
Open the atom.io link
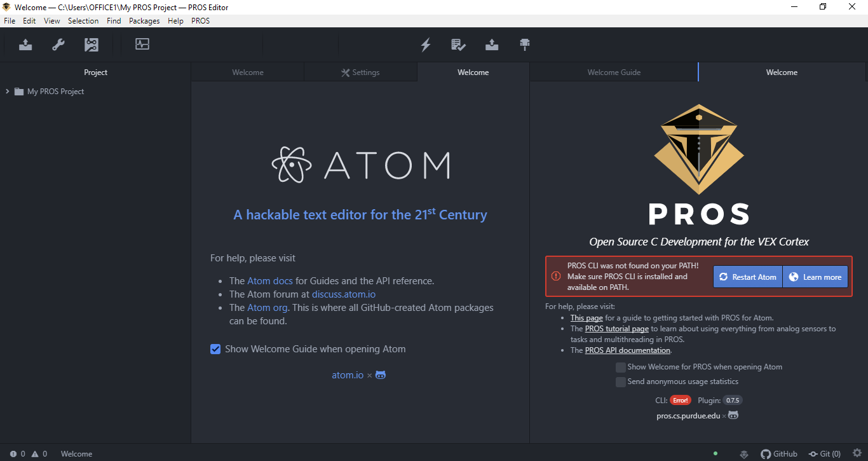point(348,375)
